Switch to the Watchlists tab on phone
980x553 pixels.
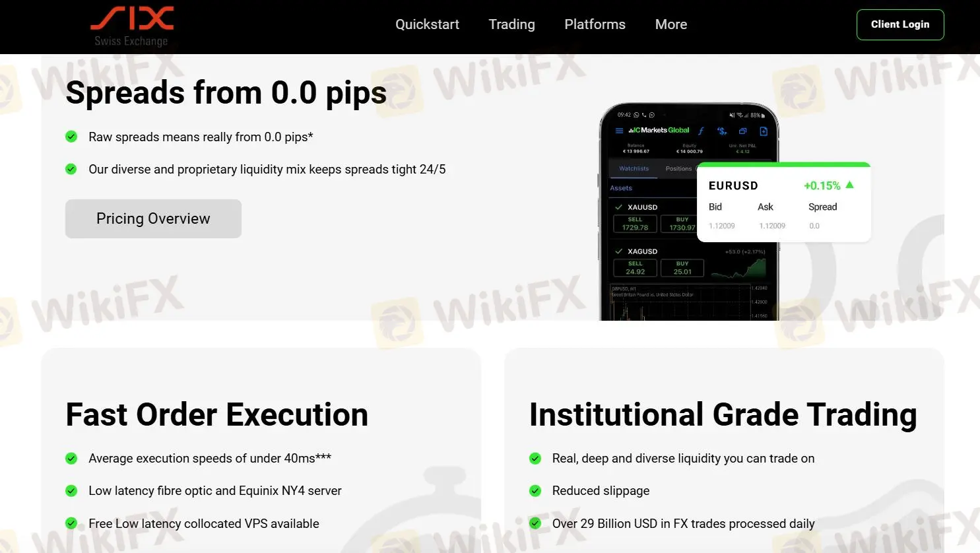(x=634, y=169)
